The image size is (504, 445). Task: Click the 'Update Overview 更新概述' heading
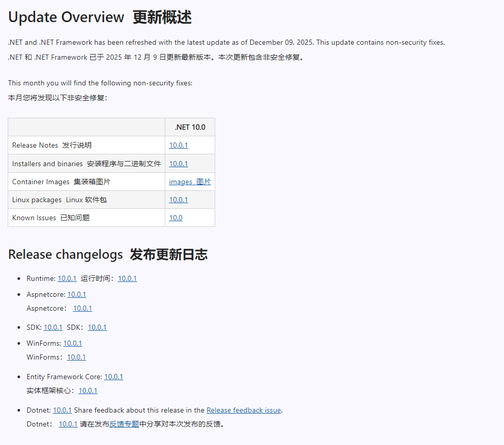click(x=100, y=17)
